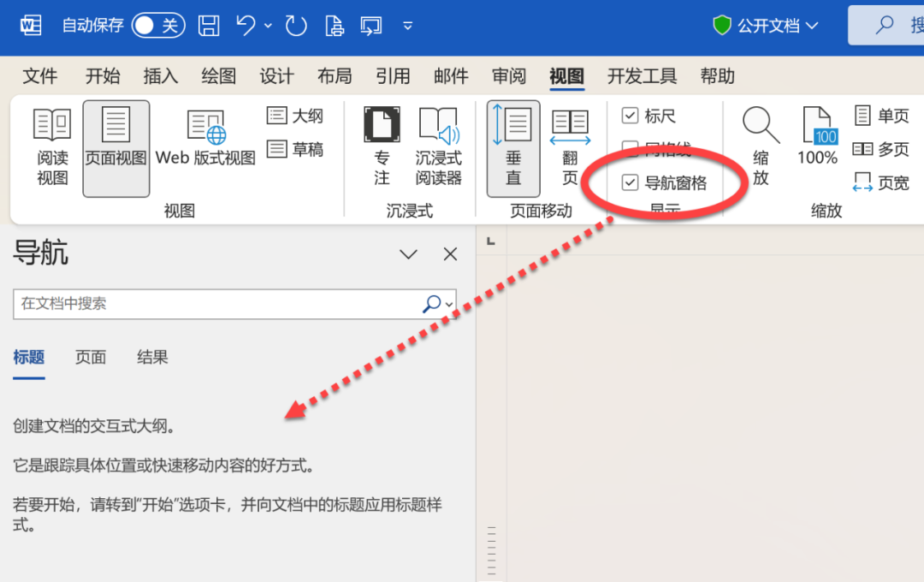
Task: Switch 自动保存 autosave off
Action: 157,26
